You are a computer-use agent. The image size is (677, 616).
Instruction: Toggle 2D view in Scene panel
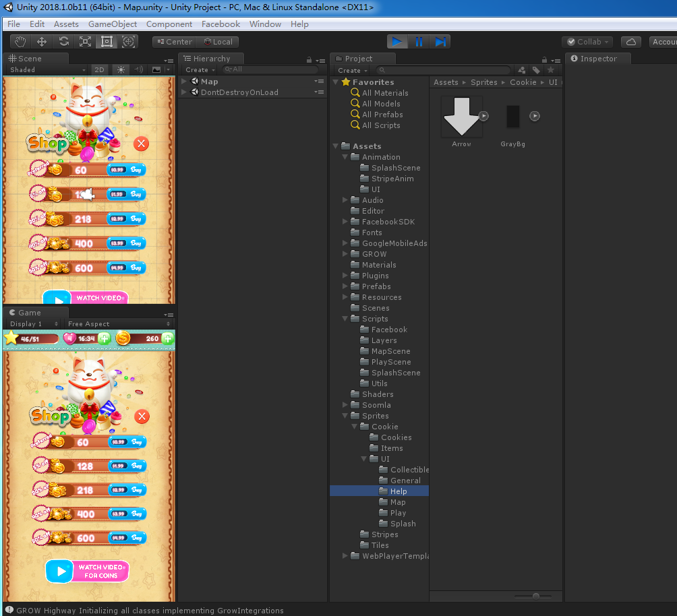[x=99, y=69]
